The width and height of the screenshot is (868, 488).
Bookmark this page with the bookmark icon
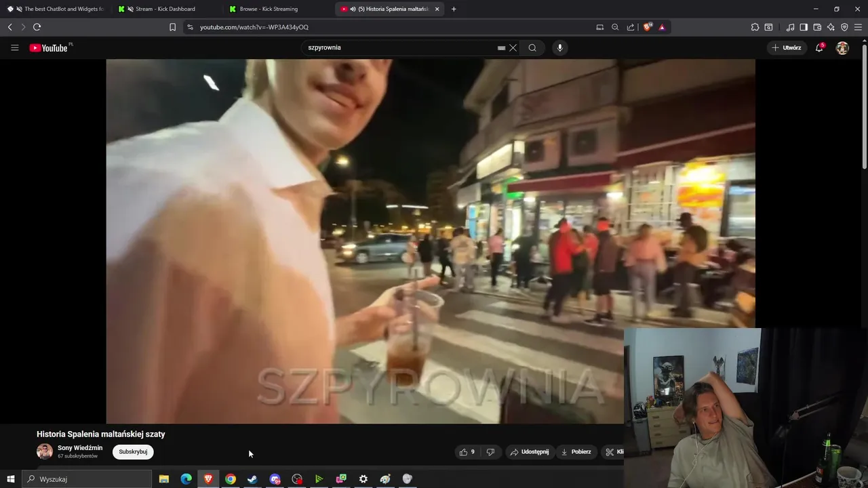click(x=172, y=27)
